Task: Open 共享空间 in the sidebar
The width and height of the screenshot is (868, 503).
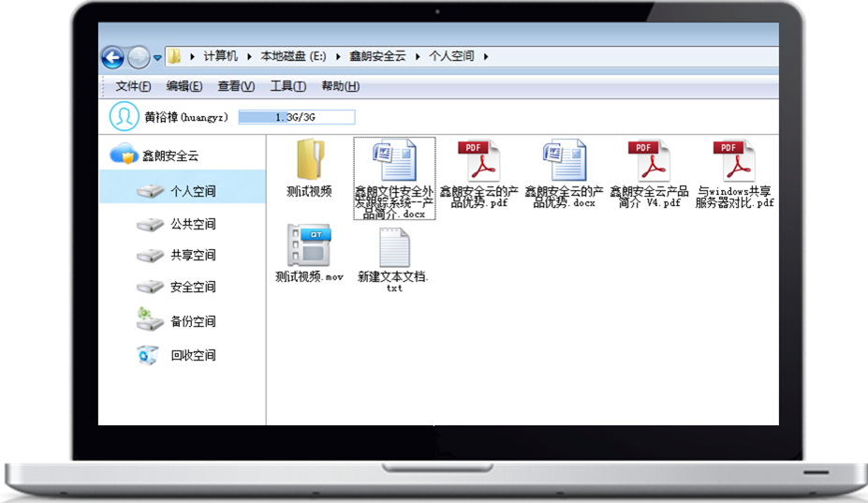Action: click(192, 256)
